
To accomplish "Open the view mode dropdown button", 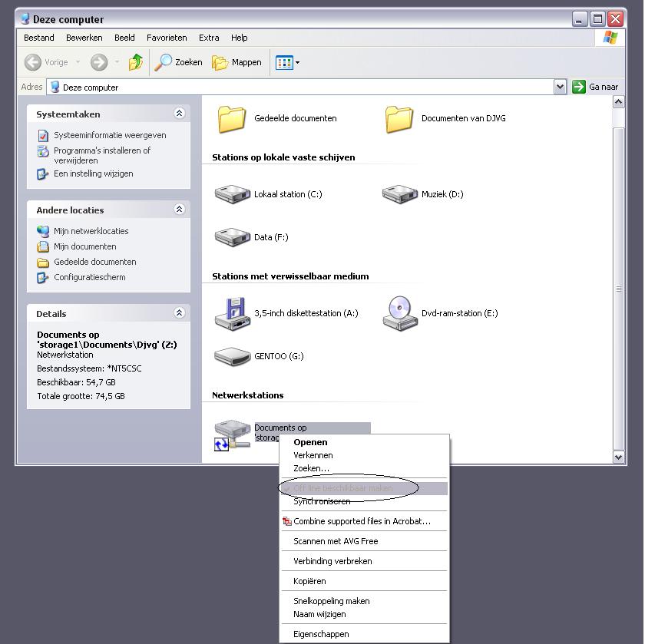I will tap(287, 62).
